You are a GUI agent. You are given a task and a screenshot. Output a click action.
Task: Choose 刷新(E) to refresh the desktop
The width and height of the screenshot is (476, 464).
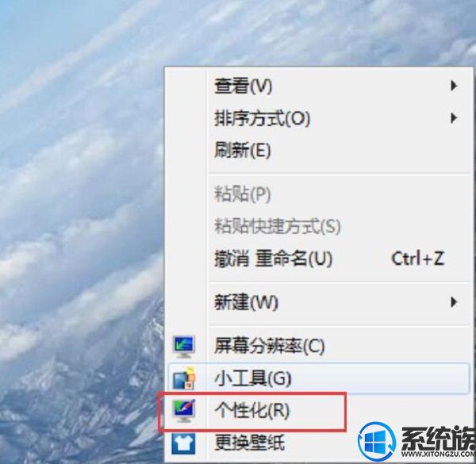coord(319,150)
